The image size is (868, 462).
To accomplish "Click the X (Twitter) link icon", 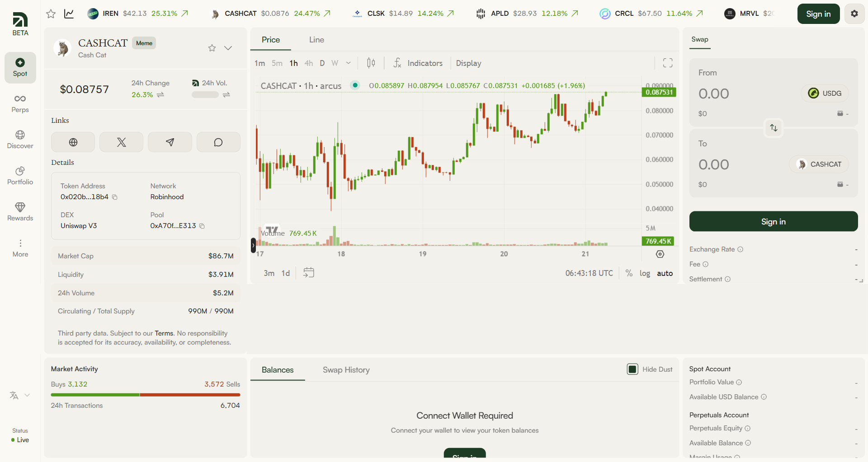I will pyautogui.click(x=121, y=142).
